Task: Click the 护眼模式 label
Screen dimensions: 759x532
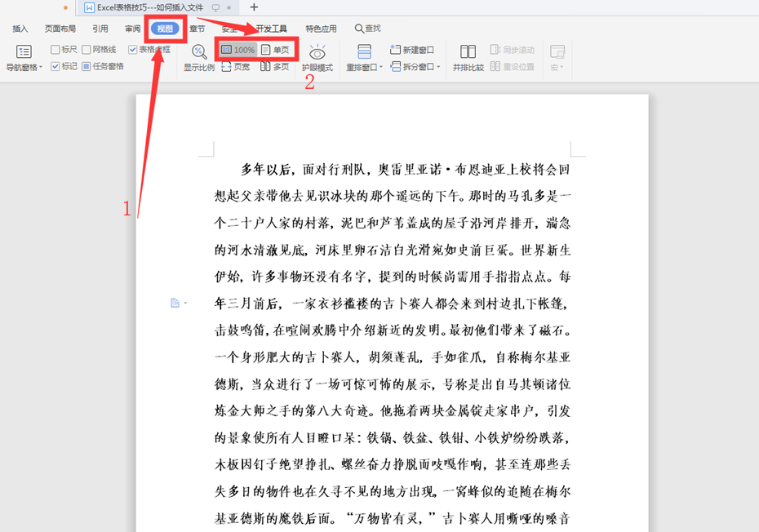Action: pos(317,67)
